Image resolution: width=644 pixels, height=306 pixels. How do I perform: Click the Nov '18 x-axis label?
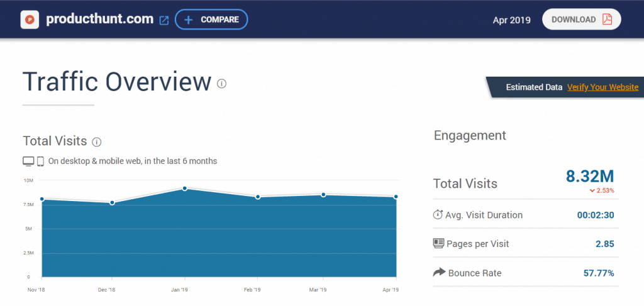36,290
